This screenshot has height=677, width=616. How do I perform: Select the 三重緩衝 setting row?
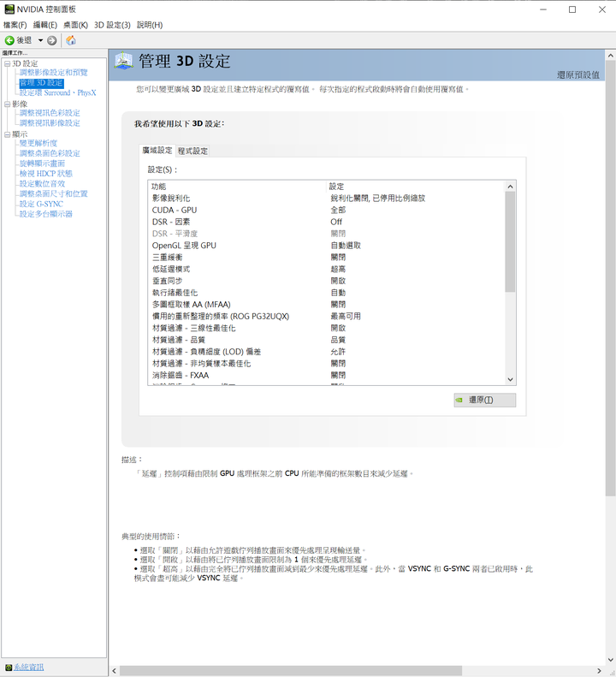pyautogui.click(x=326, y=258)
